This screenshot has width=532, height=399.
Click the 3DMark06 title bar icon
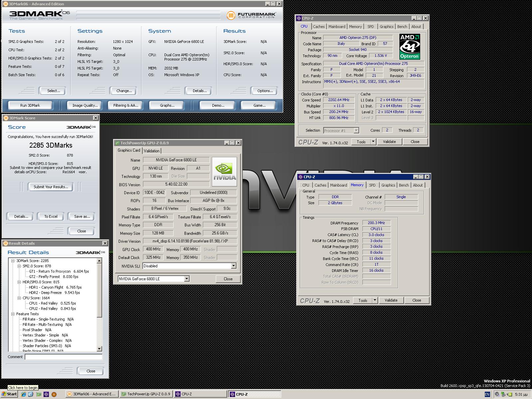(5, 4)
